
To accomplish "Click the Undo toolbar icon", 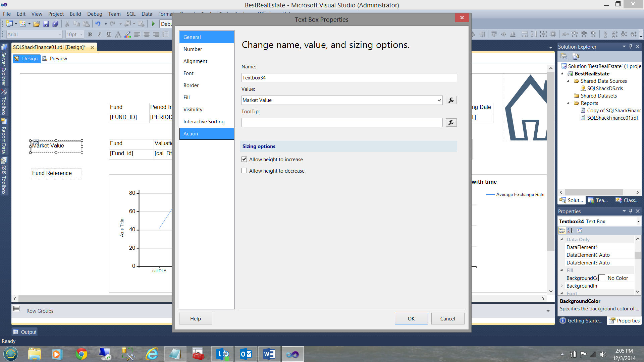I will (98, 24).
